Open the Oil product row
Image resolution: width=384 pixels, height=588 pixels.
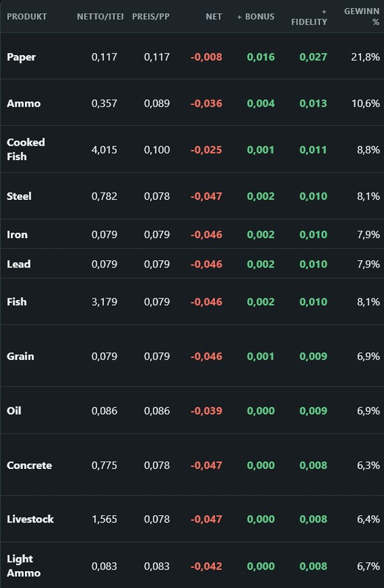click(x=192, y=410)
